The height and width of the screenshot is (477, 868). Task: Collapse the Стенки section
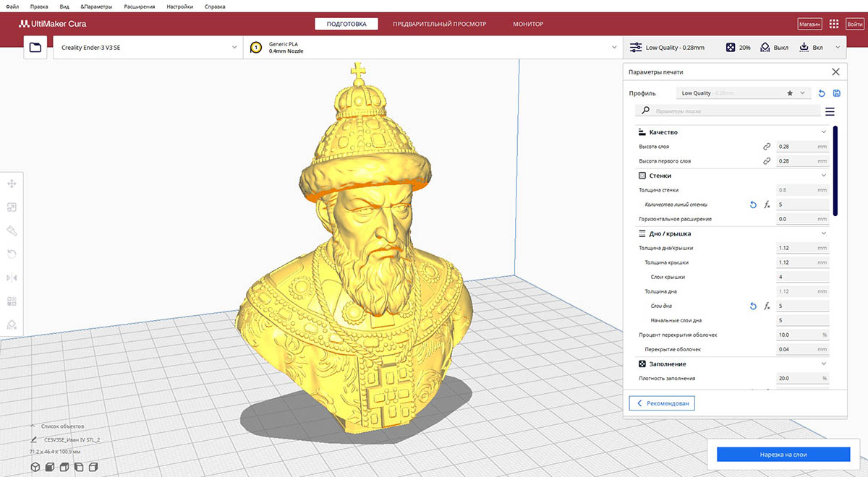tap(823, 176)
